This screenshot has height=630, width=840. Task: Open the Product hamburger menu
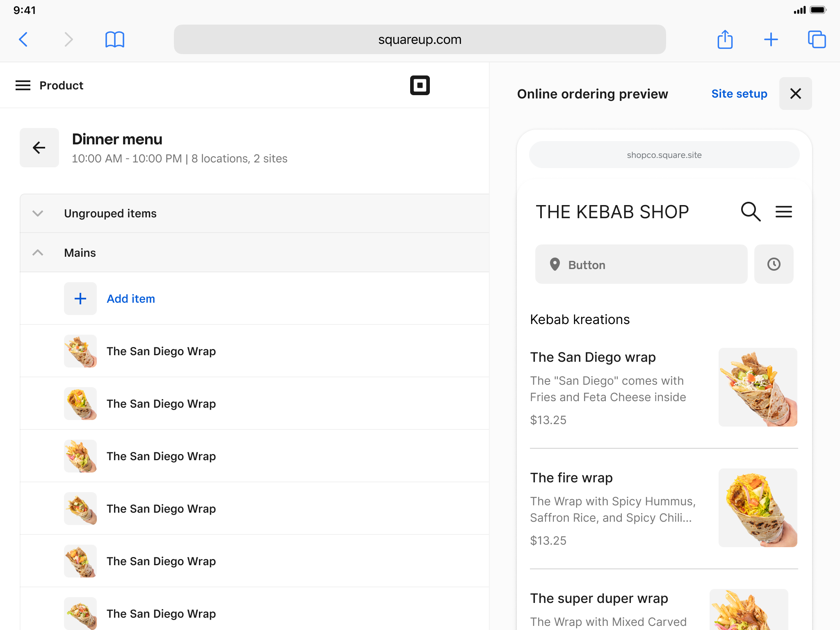(x=23, y=85)
